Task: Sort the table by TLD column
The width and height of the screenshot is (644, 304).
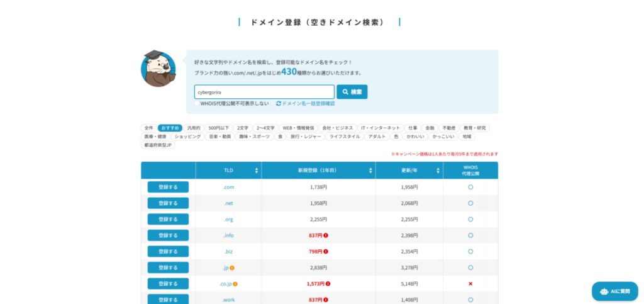Action: tap(256, 171)
